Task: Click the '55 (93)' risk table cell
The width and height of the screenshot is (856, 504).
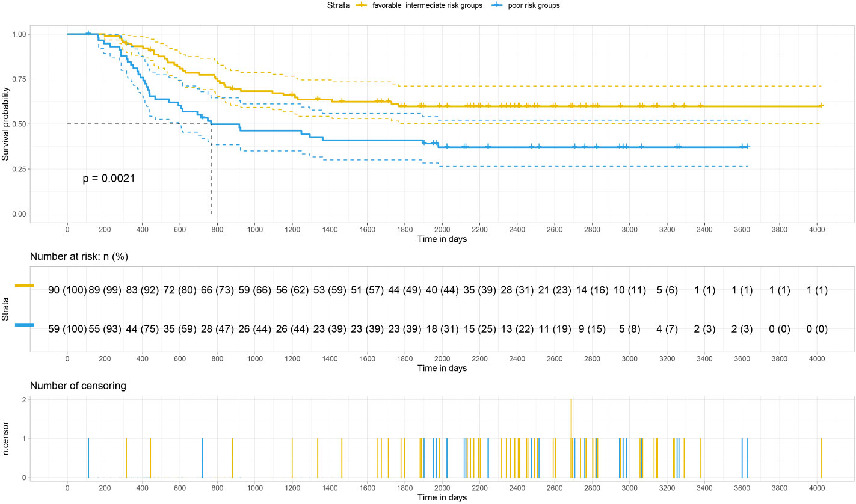Action: point(105,330)
